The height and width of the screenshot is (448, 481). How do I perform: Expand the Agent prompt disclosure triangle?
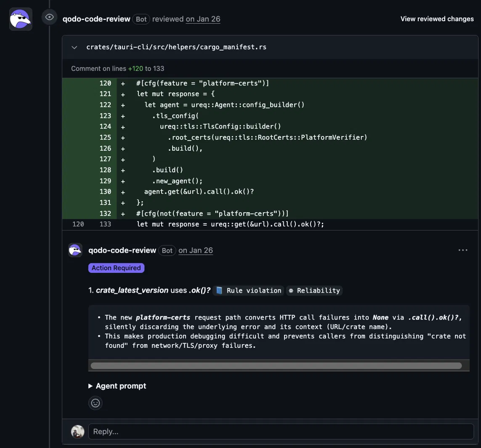click(90, 386)
